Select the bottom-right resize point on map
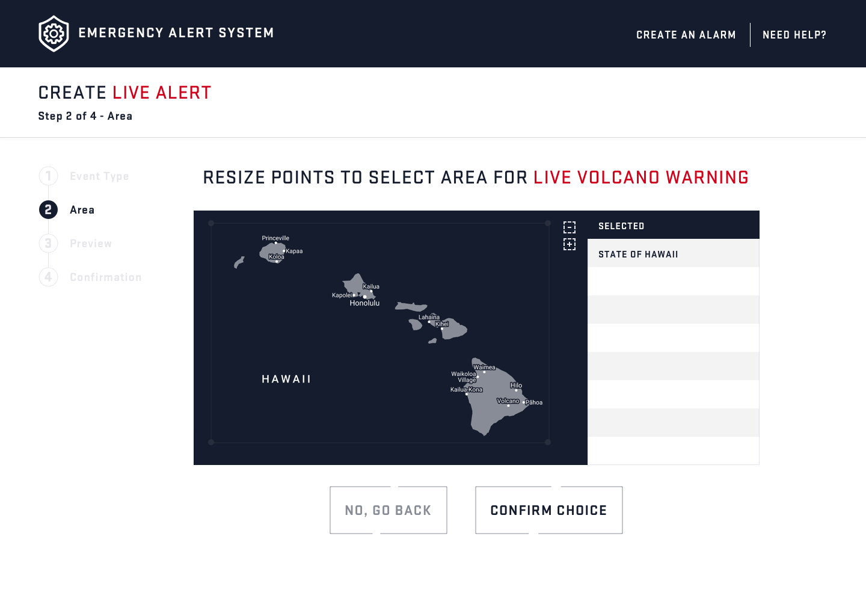This screenshot has width=866, height=616. pyautogui.click(x=548, y=442)
